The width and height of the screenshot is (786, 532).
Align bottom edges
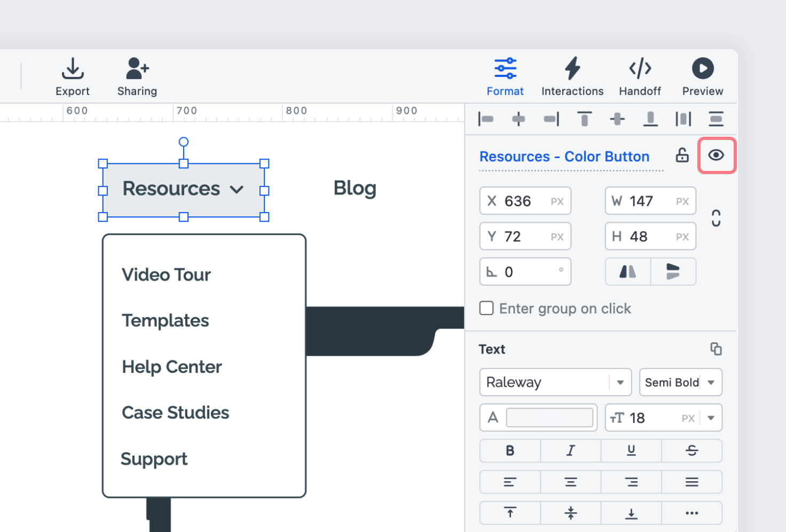(650, 119)
